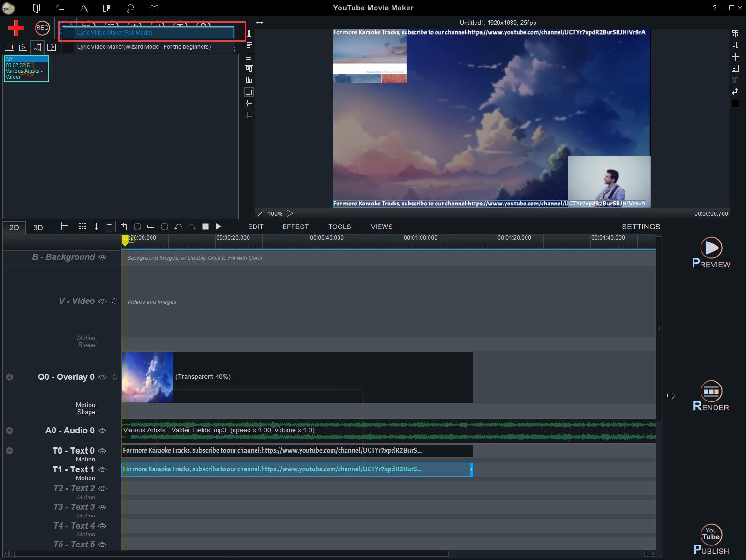The image size is (746, 560).
Task: Mute the V - Video track speaker
Action: (x=114, y=301)
